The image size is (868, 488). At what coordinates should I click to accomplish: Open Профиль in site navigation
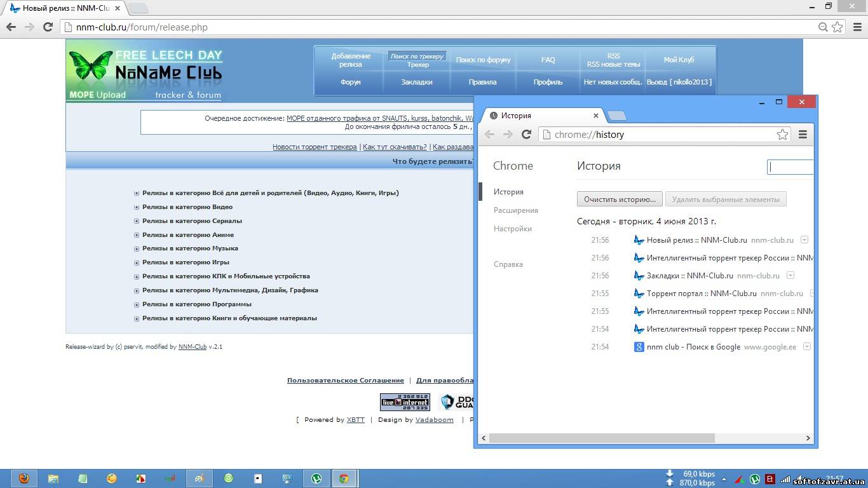coord(548,82)
